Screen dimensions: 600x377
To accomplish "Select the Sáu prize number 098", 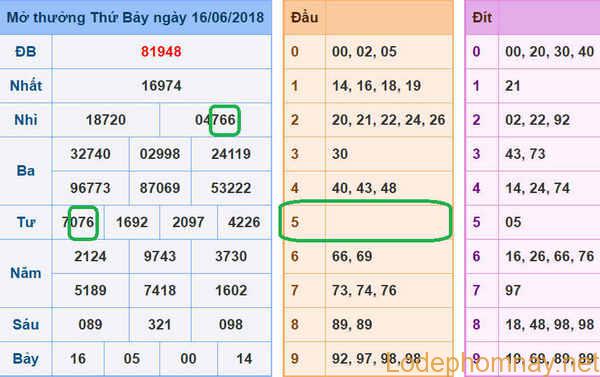I will pos(231,325).
